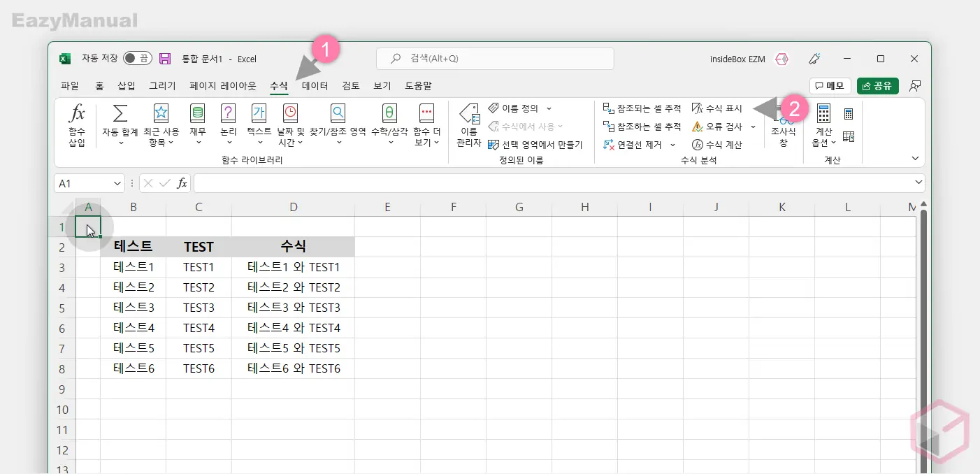Image resolution: width=980 pixels, height=474 pixels.
Task: Click 선택 영역에서 만들기
Action: (535, 145)
